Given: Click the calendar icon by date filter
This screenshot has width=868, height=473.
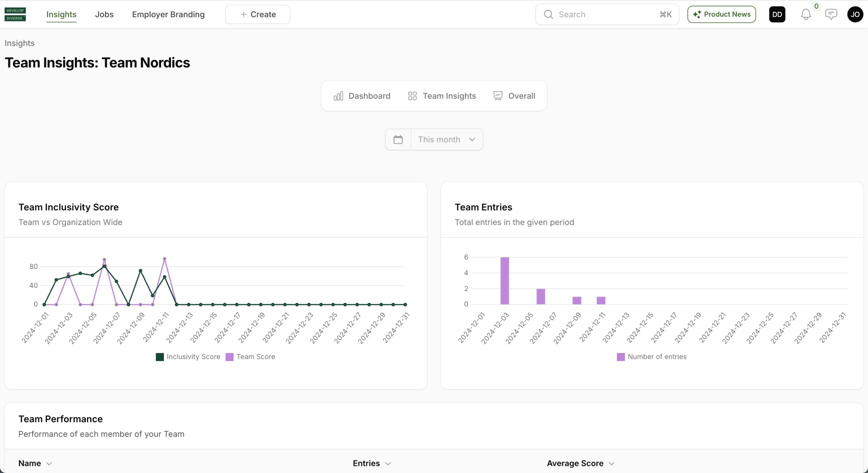Looking at the screenshot, I should click(398, 139).
